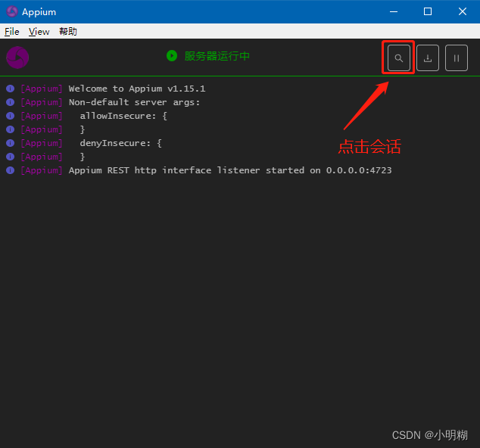
Task: Click info icon beside denyInsecure line
Action: coord(10,143)
